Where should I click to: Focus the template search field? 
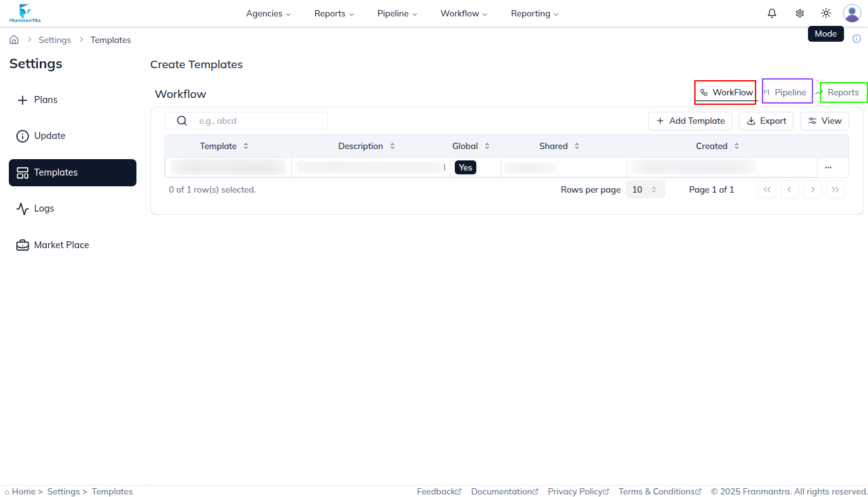click(246, 121)
